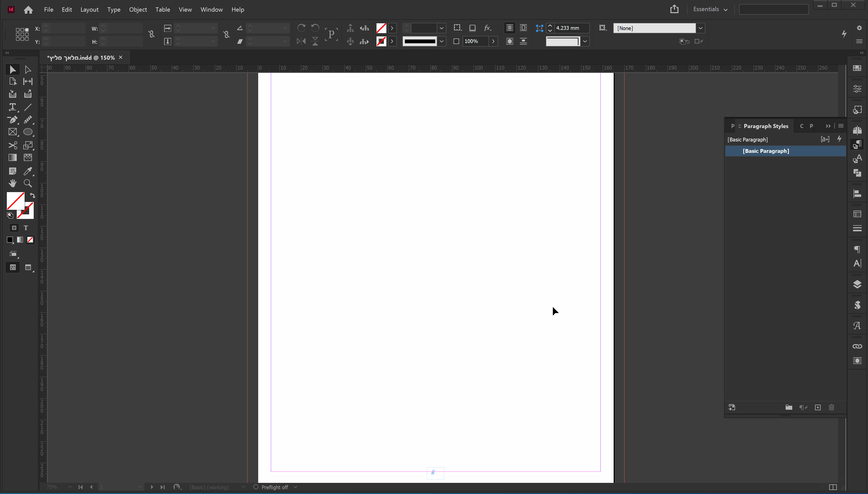Select the Zoom tool

28,183
